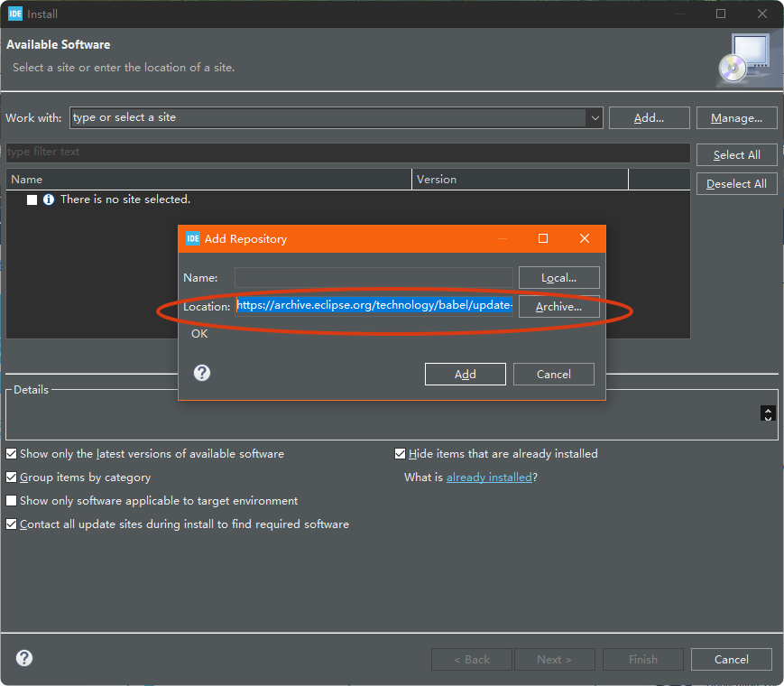Click the Details area scroll stepper

[x=768, y=413]
